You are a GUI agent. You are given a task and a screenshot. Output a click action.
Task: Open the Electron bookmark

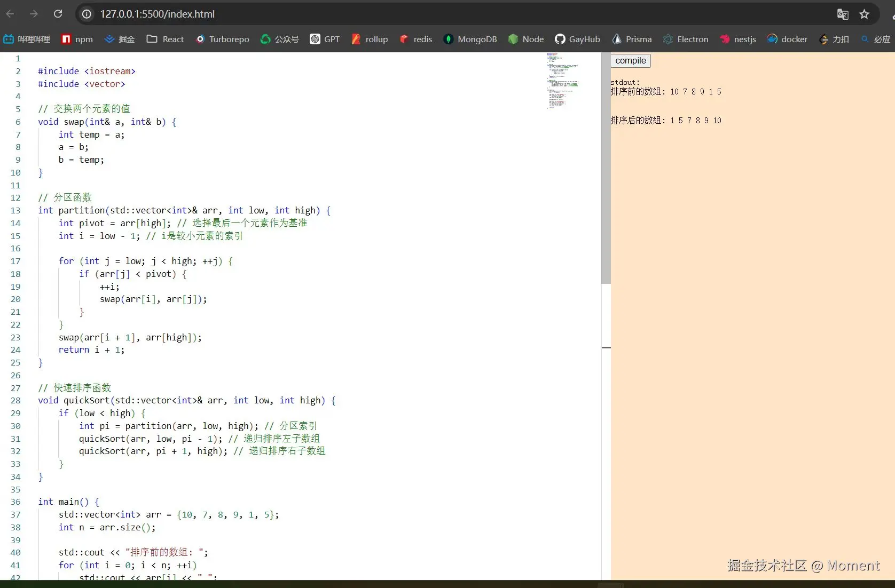tap(686, 39)
